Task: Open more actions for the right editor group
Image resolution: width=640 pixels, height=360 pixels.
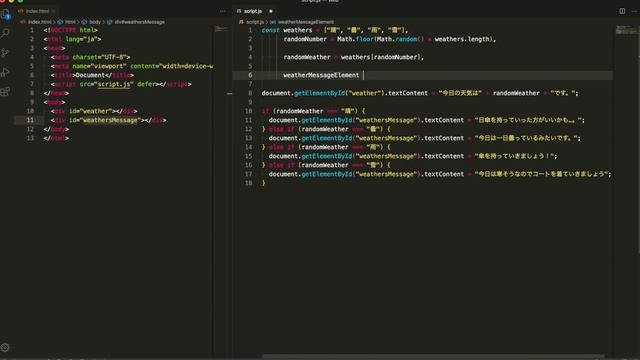Action: point(634,11)
